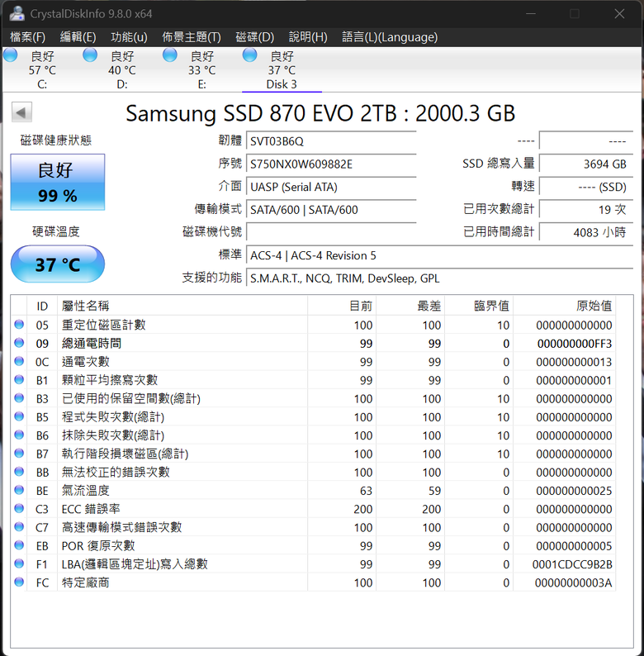Click the power on hours value 4083 小時

[x=586, y=232]
